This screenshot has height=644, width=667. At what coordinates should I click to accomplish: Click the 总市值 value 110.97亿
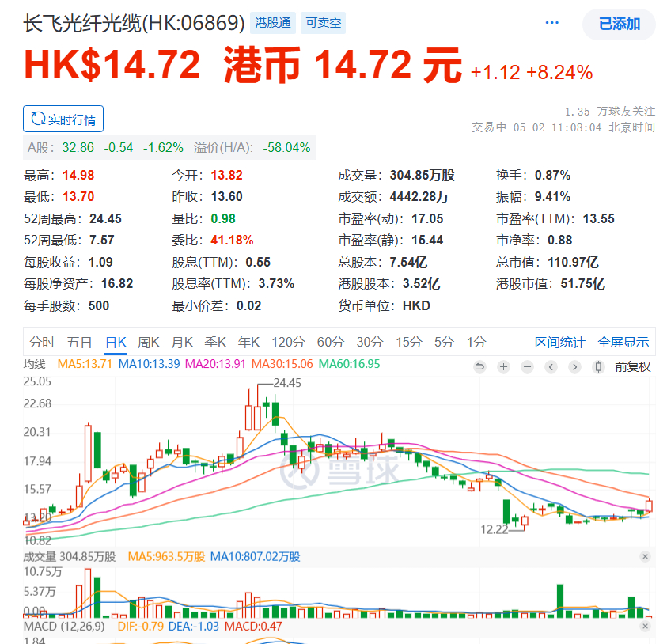(573, 262)
